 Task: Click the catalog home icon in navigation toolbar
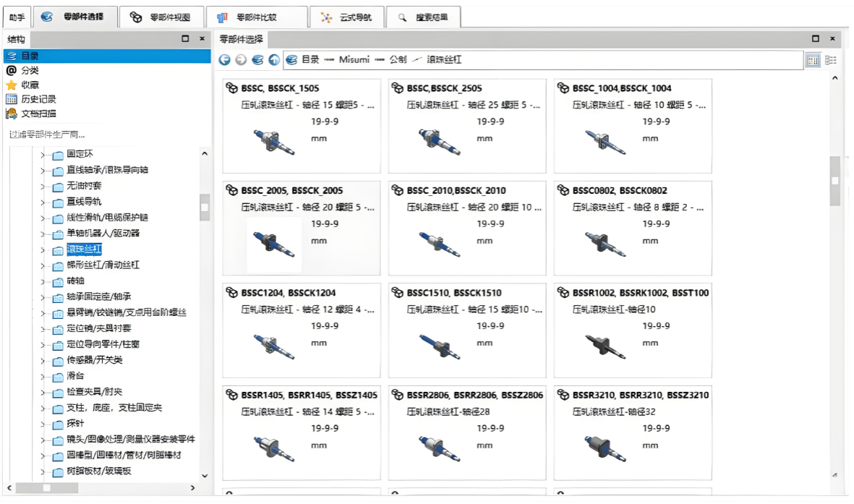258,60
